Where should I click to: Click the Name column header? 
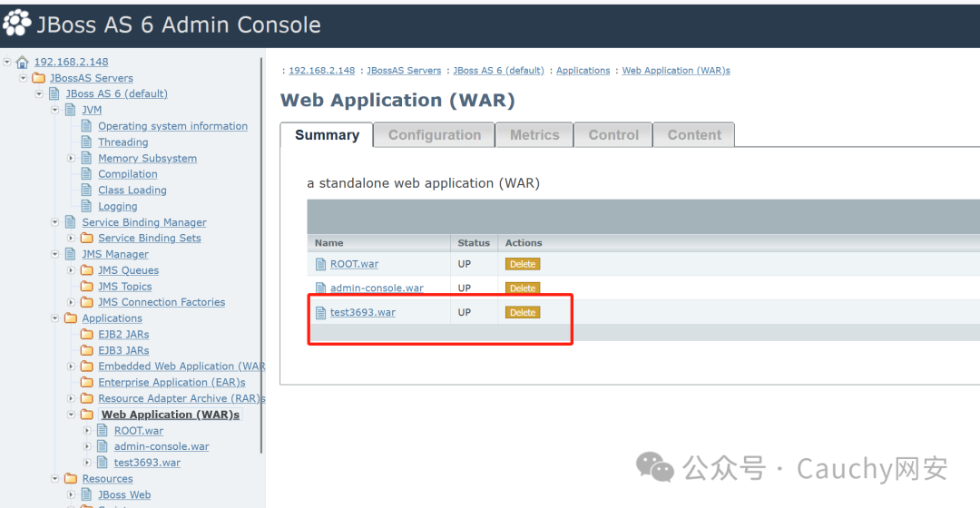pyautogui.click(x=378, y=243)
